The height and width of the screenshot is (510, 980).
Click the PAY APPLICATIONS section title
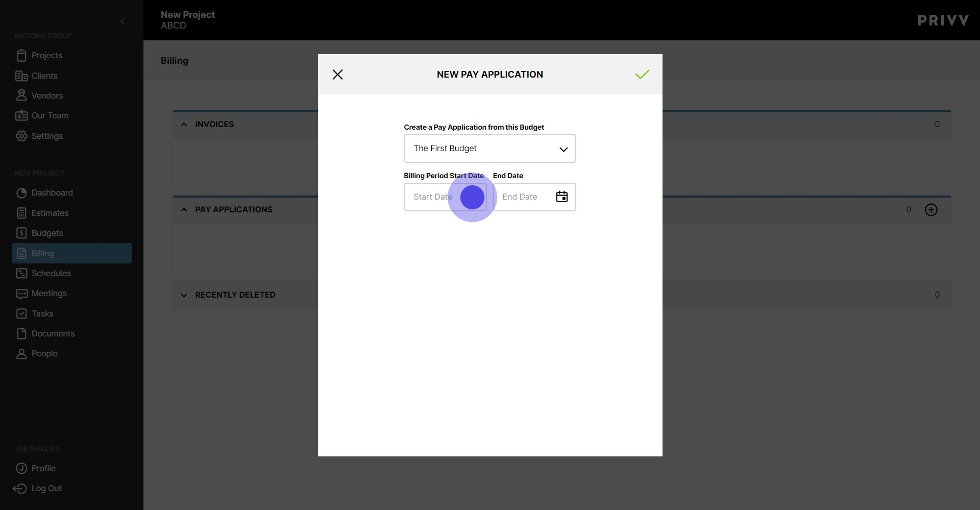[x=234, y=209]
